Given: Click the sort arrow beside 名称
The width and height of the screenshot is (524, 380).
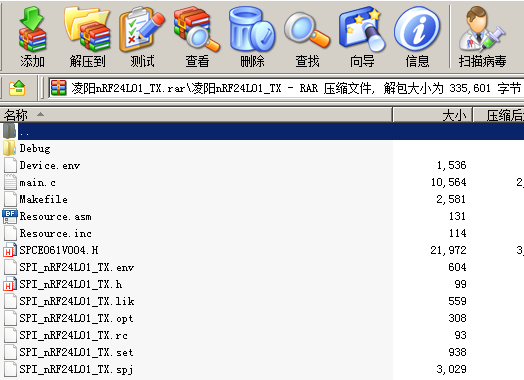Looking at the screenshot, I should [40, 115].
